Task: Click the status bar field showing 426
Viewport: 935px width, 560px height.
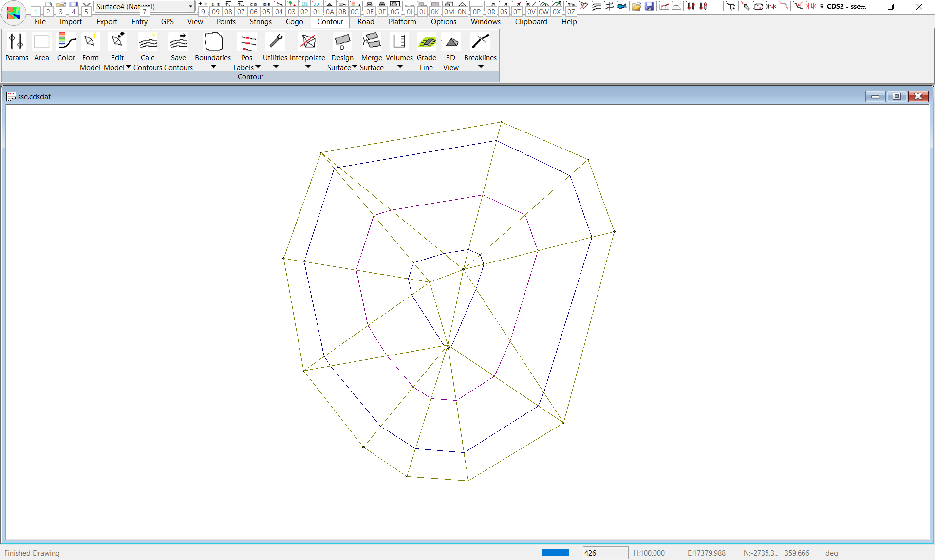Action: point(605,553)
